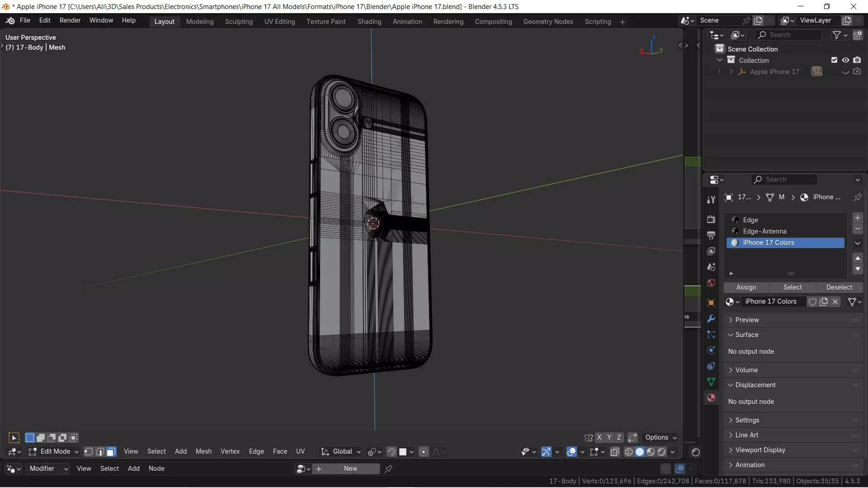Open the Particles properties tab

click(711, 334)
